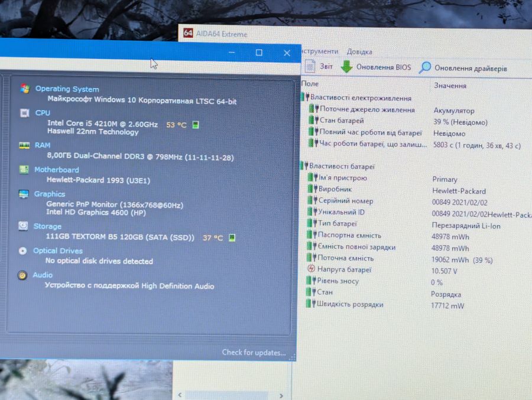Select the 10.507 V voltage value
532x400 pixels.
click(x=444, y=271)
